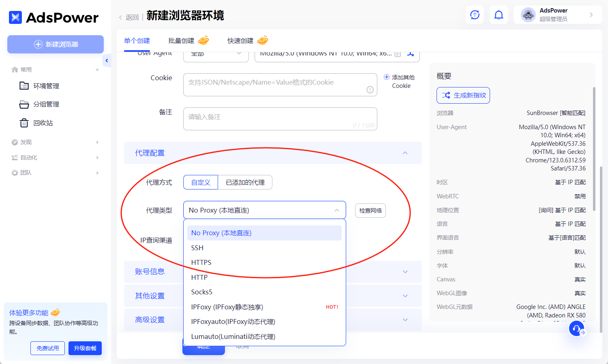Image resolution: width=608 pixels, height=364 pixels.
Task: Click the refresh/update icon in header
Action: point(475,15)
